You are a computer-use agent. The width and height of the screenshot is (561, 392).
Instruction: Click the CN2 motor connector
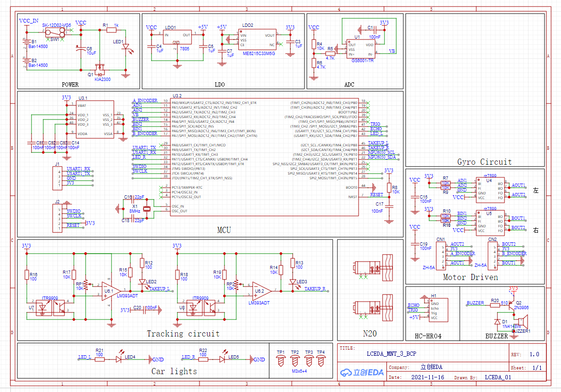[x=492, y=256]
